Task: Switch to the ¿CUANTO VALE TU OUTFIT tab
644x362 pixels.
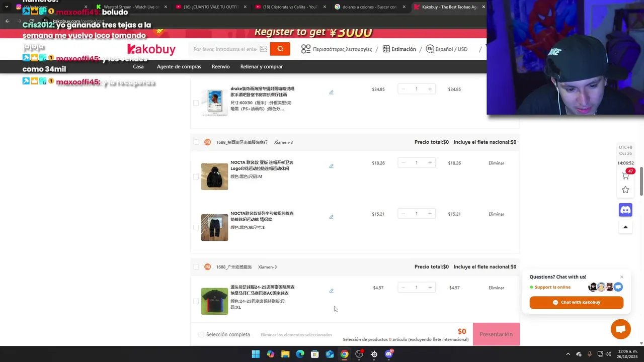Action: pyautogui.click(x=212, y=7)
